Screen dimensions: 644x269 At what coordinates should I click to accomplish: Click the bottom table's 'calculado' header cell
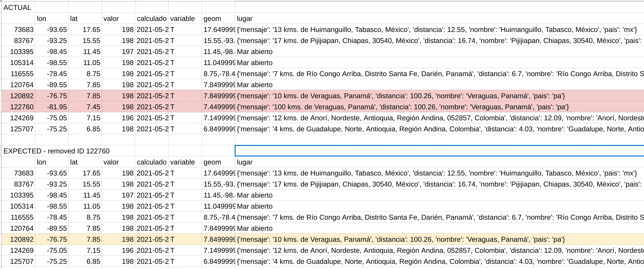(x=151, y=162)
